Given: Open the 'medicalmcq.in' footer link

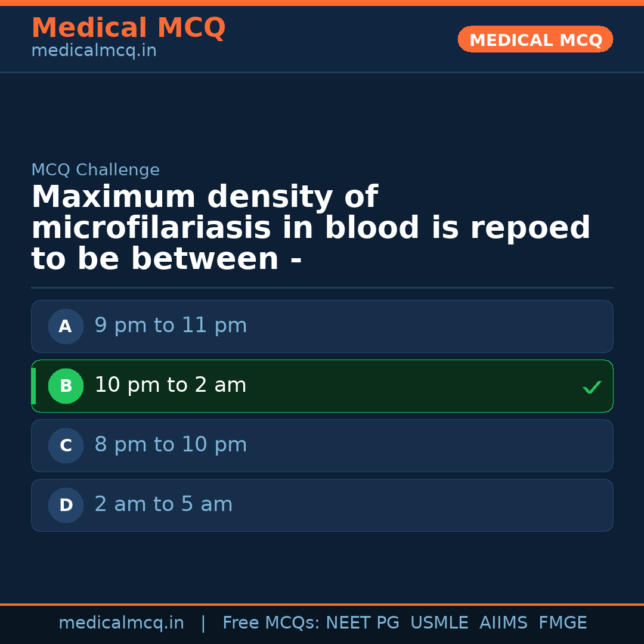Looking at the screenshot, I should pyautogui.click(x=122, y=622).
